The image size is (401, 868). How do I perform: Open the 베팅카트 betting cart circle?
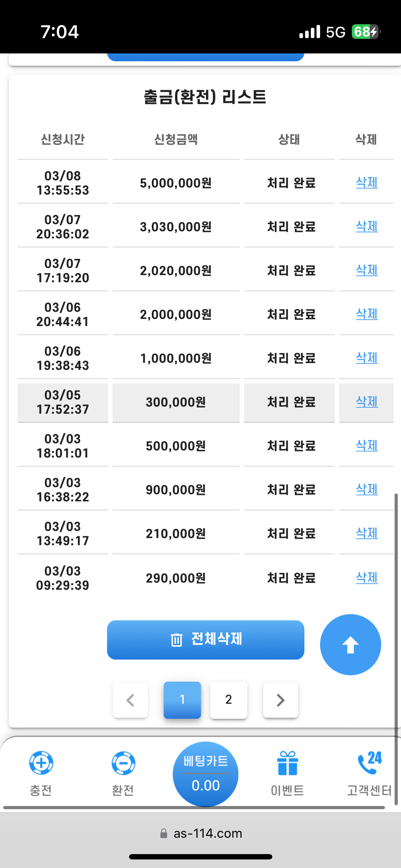[206, 774]
